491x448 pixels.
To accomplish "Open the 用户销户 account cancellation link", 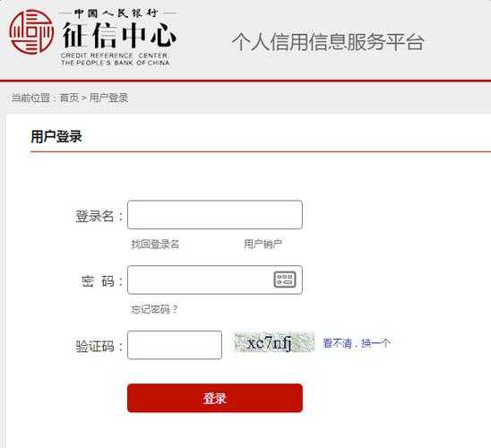I will pyautogui.click(x=263, y=244).
